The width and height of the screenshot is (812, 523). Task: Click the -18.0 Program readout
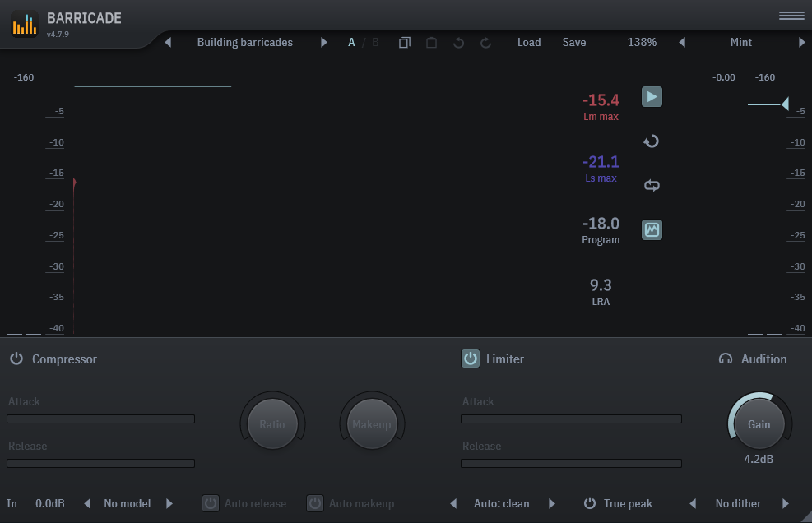[x=601, y=230]
